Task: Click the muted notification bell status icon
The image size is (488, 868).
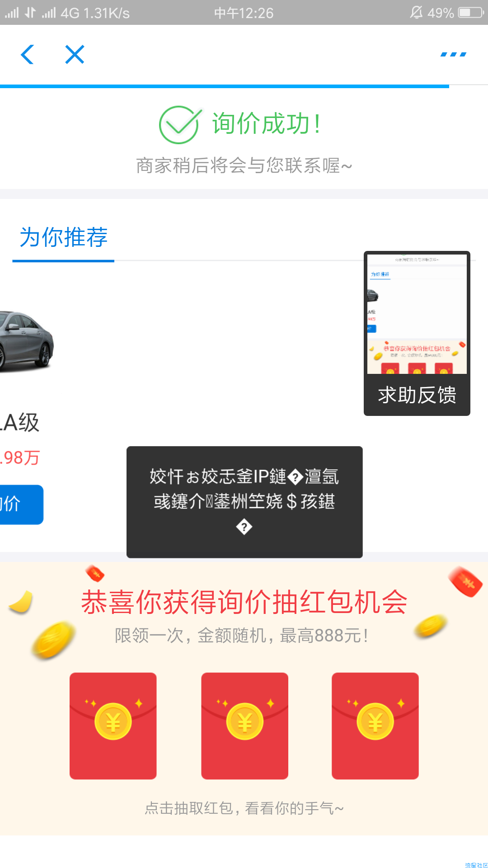Action: click(416, 12)
